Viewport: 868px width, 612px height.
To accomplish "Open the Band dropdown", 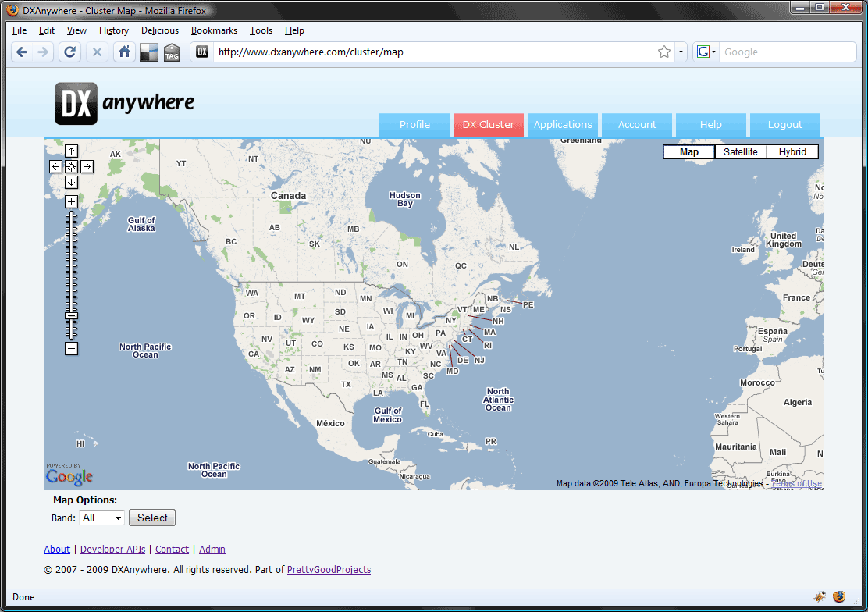I will click(102, 518).
